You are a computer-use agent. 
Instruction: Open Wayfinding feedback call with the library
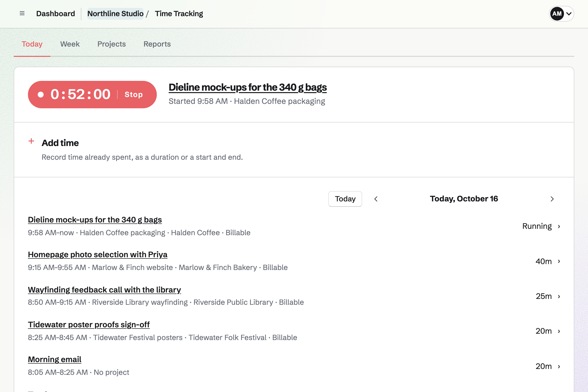coord(104,290)
